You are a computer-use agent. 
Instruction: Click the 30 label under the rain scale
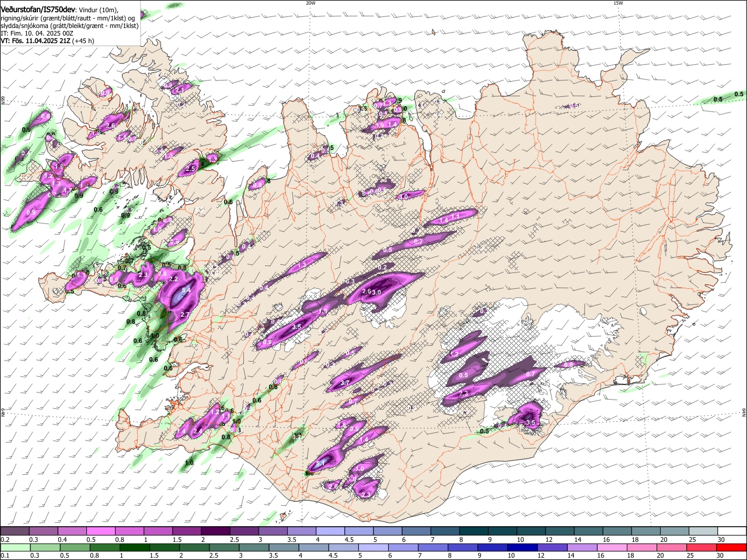tap(721, 556)
